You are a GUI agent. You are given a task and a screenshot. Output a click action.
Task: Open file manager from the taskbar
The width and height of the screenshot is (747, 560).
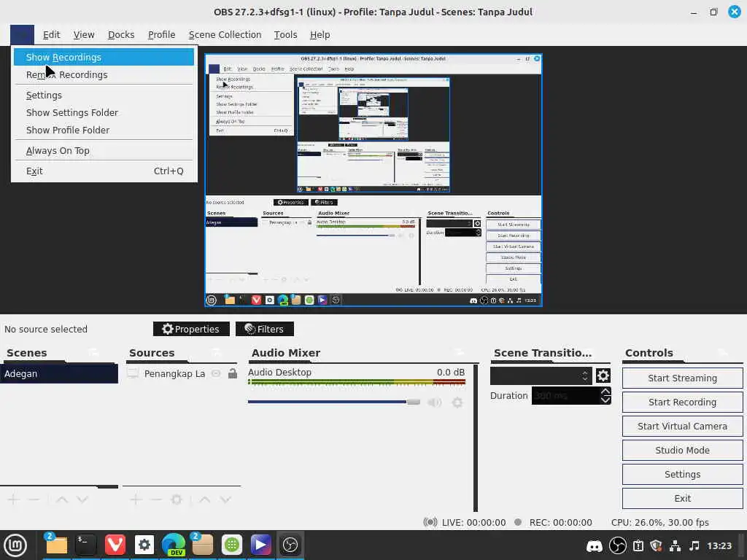(56, 545)
